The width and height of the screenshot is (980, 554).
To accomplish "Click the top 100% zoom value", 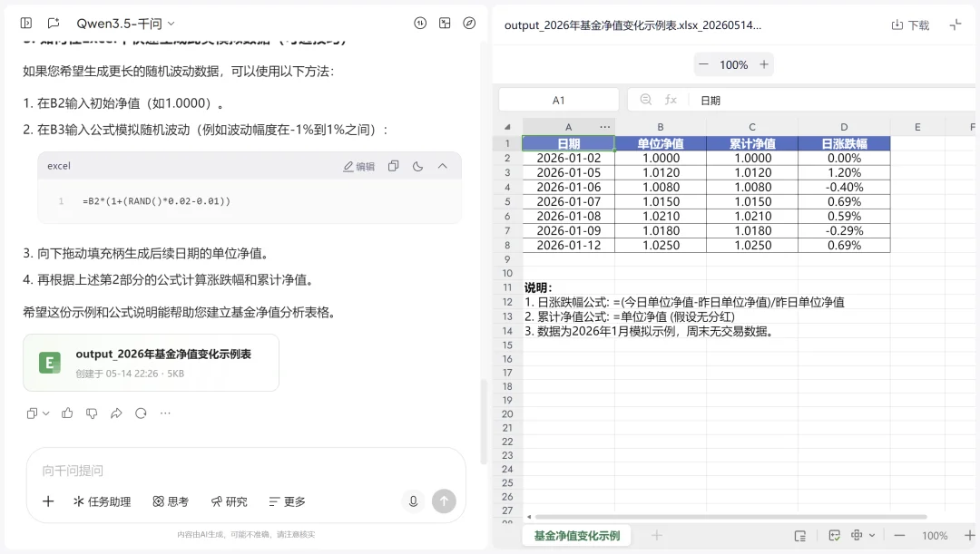I will coord(734,65).
